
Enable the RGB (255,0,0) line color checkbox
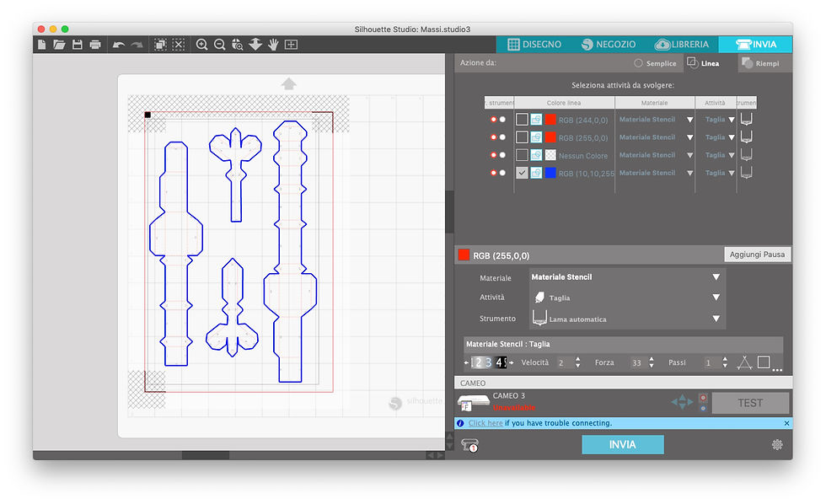coord(522,137)
